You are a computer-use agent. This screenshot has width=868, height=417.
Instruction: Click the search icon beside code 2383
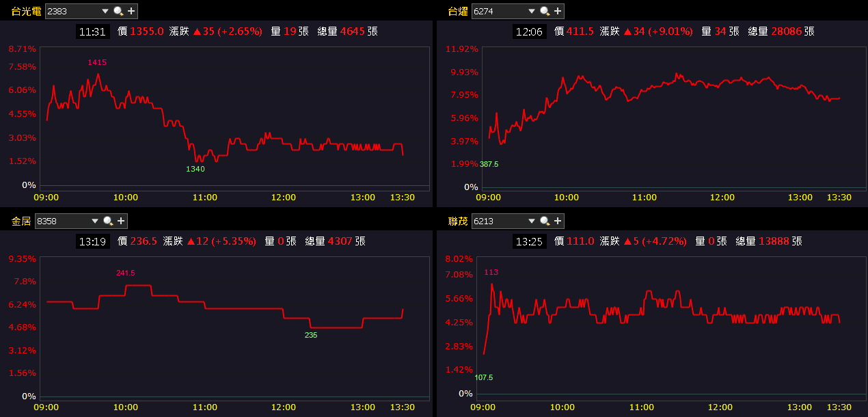point(119,11)
